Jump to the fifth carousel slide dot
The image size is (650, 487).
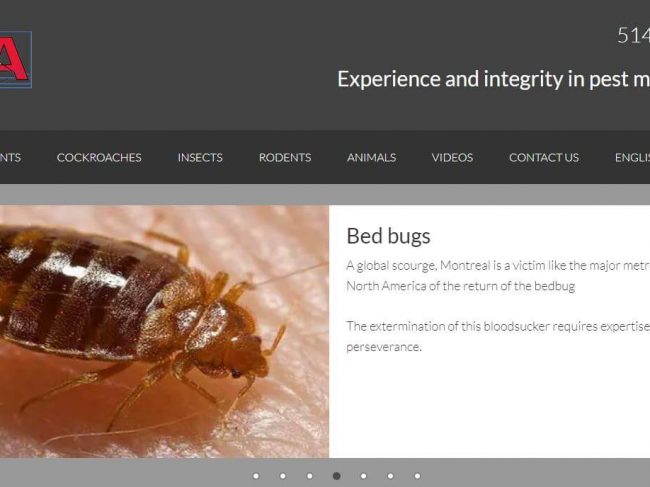tap(364, 476)
